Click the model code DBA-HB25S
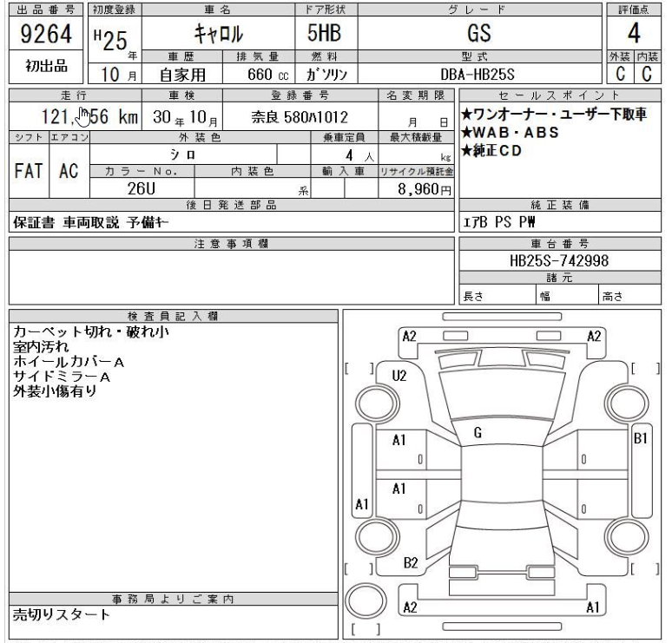This screenshot has height=643, width=672. [x=479, y=74]
